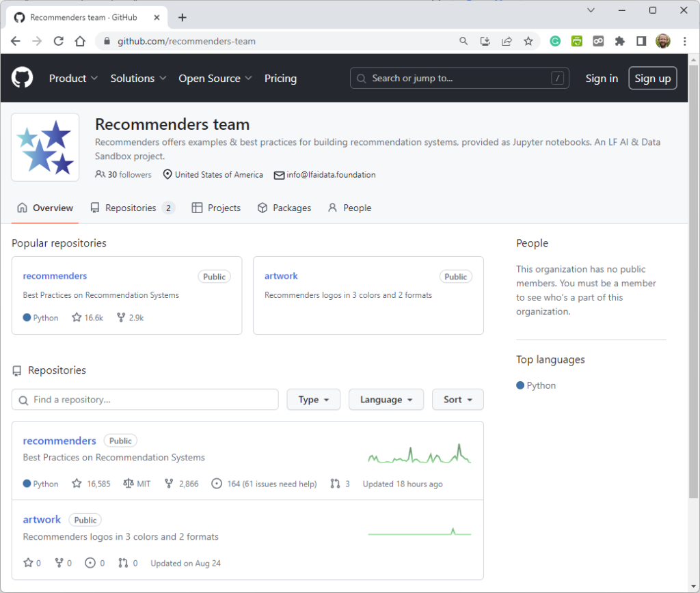Click the install app icon in address bar
The width and height of the screenshot is (700, 593).
[x=485, y=41]
